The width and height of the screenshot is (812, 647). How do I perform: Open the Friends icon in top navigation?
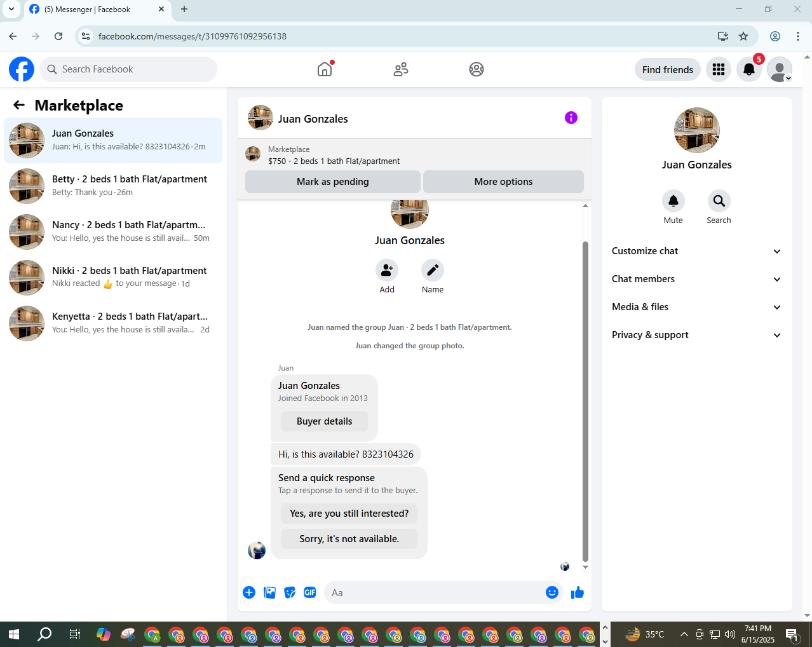(x=401, y=69)
